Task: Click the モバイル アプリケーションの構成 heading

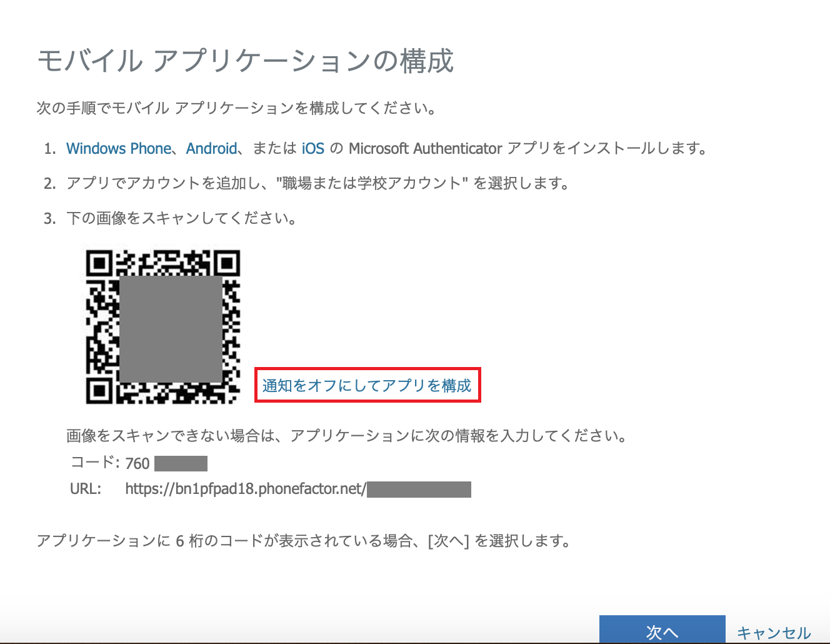Action: pos(246,61)
